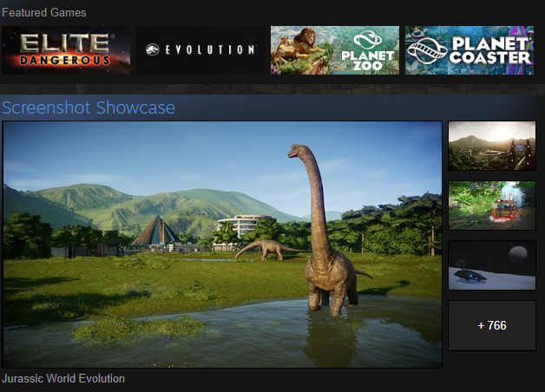545x392 pixels.
Task: Open the jungle roller coaster thumbnail
Action: [x=492, y=206]
